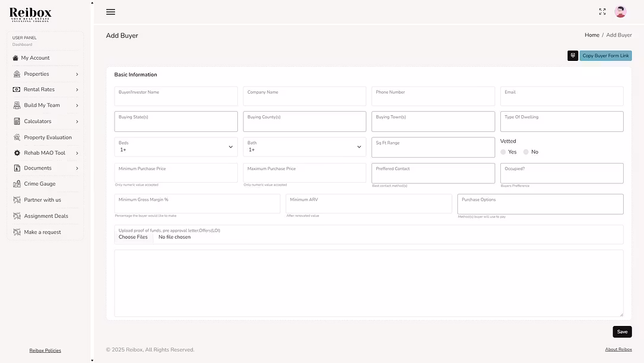644x363 pixels.
Task: Focus the Buyer/Investor Name field
Action: point(176,96)
